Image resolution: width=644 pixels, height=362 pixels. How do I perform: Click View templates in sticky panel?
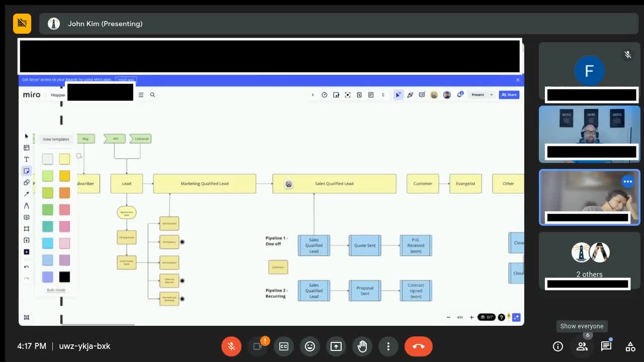(x=56, y=139)
